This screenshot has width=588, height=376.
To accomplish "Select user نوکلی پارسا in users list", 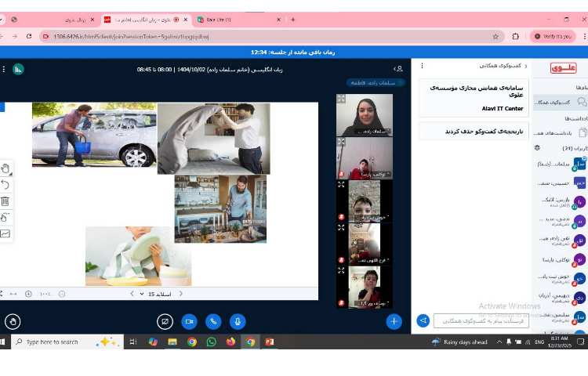I will 561,259.
